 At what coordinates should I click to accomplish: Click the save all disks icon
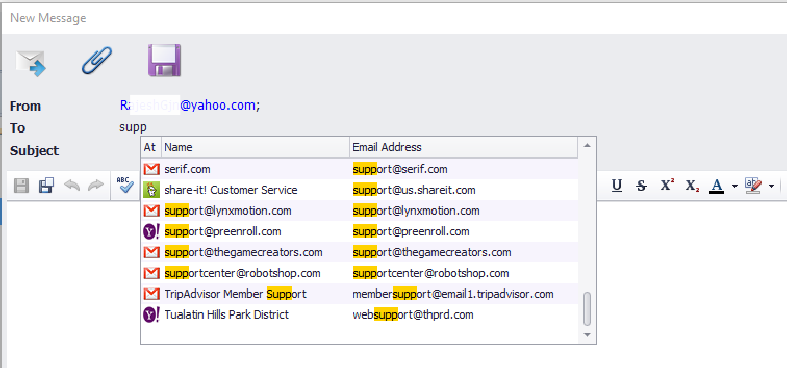point(46,186)
